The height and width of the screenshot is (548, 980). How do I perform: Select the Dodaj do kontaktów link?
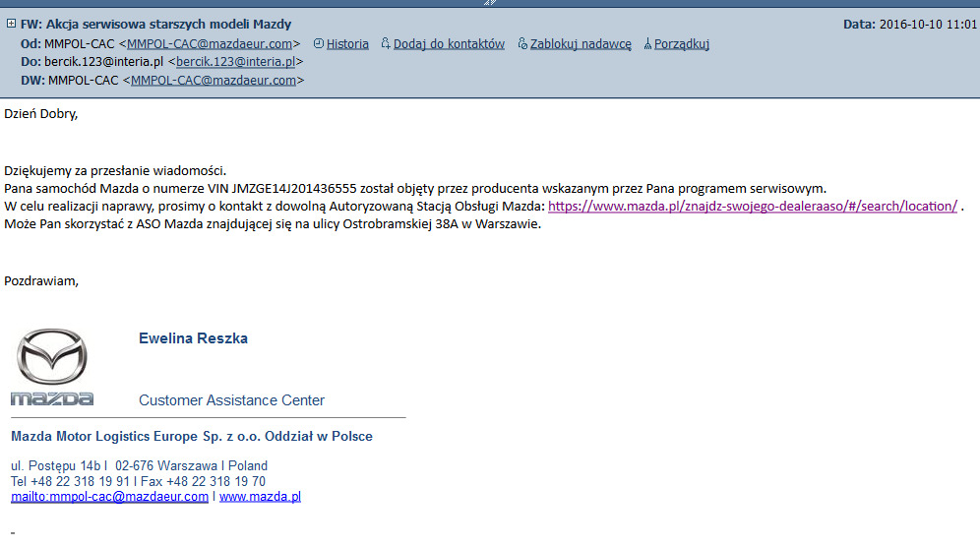pos(449,43)
